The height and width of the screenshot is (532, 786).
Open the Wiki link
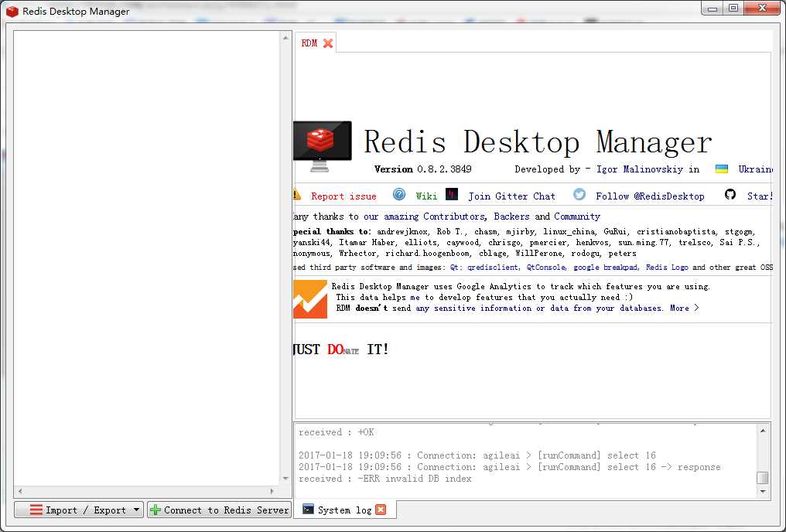point(426,196)
